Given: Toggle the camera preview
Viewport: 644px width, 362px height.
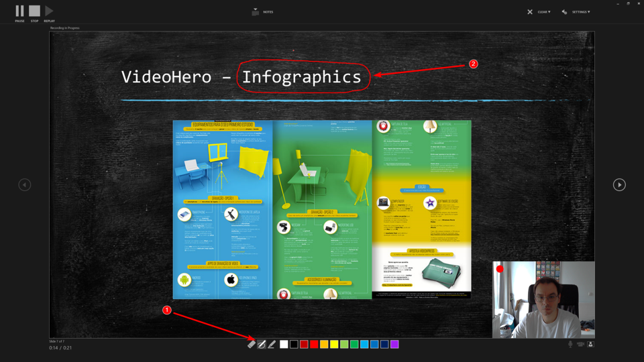Looking at the screenshot, I should [590, 345].
